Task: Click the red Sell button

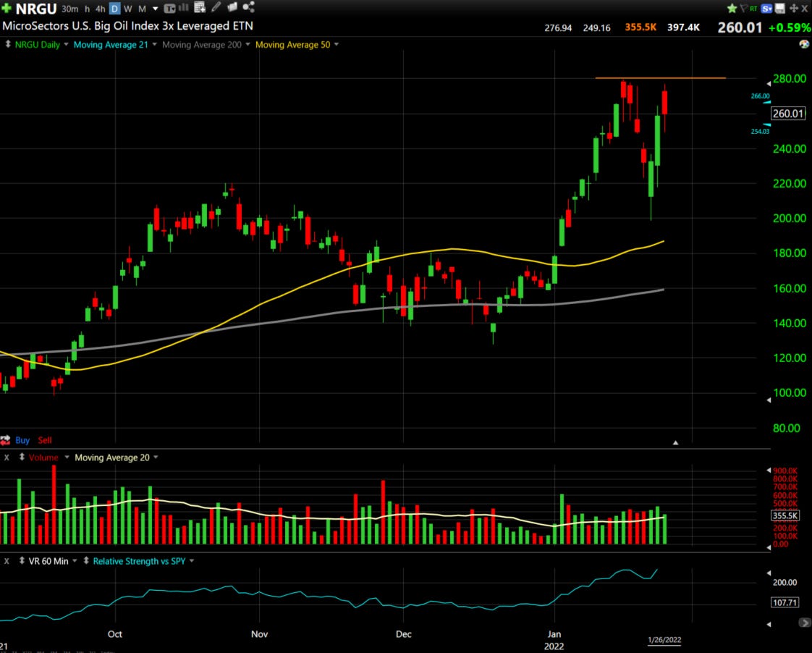Action: [x=45, y=440]
